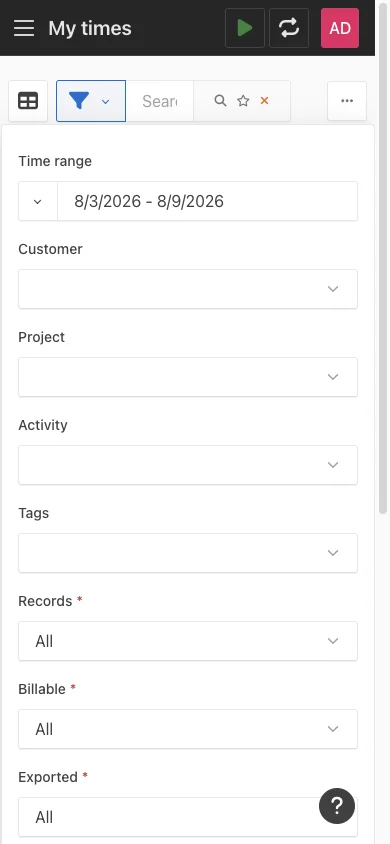Reset the search with the orange X

[264, 101]
